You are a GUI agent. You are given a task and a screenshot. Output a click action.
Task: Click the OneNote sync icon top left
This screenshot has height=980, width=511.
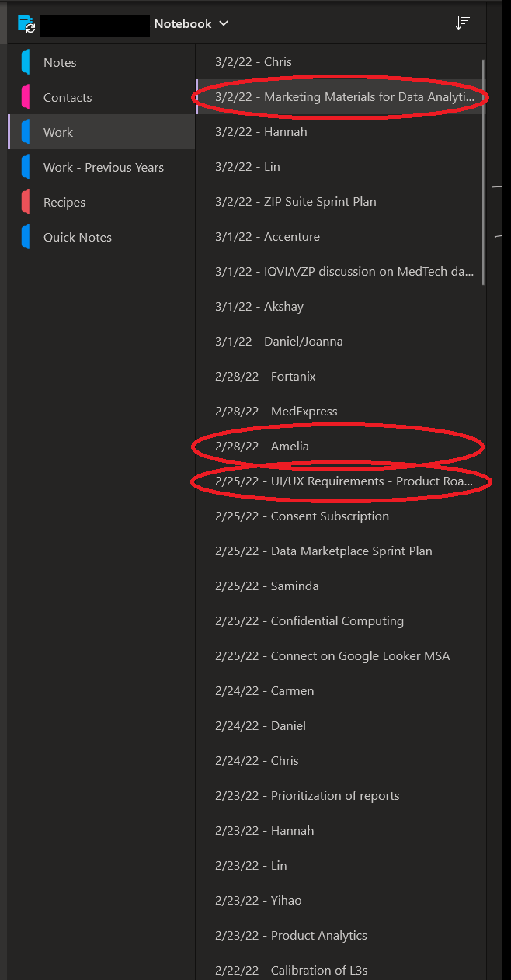click(26, 23)
